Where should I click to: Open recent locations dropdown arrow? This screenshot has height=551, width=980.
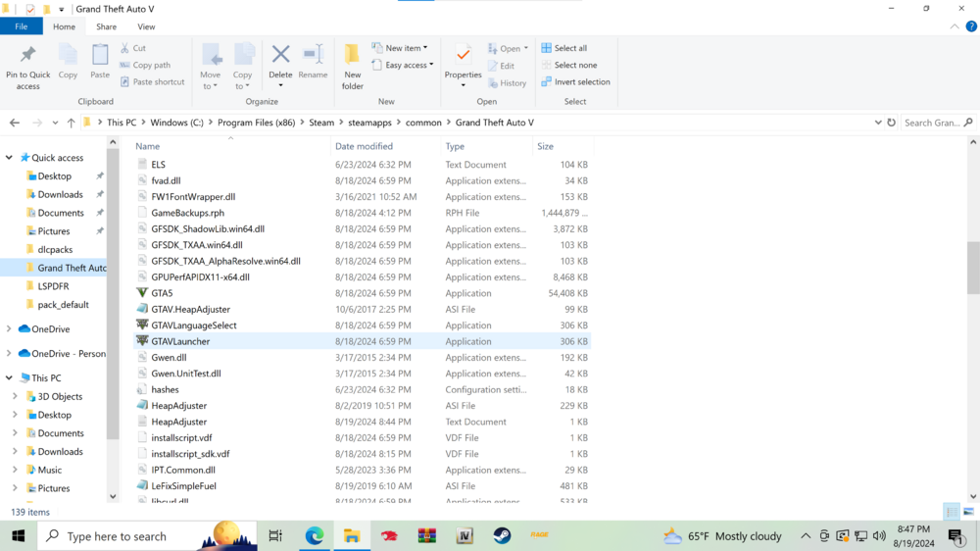click(x=55, y=124)
